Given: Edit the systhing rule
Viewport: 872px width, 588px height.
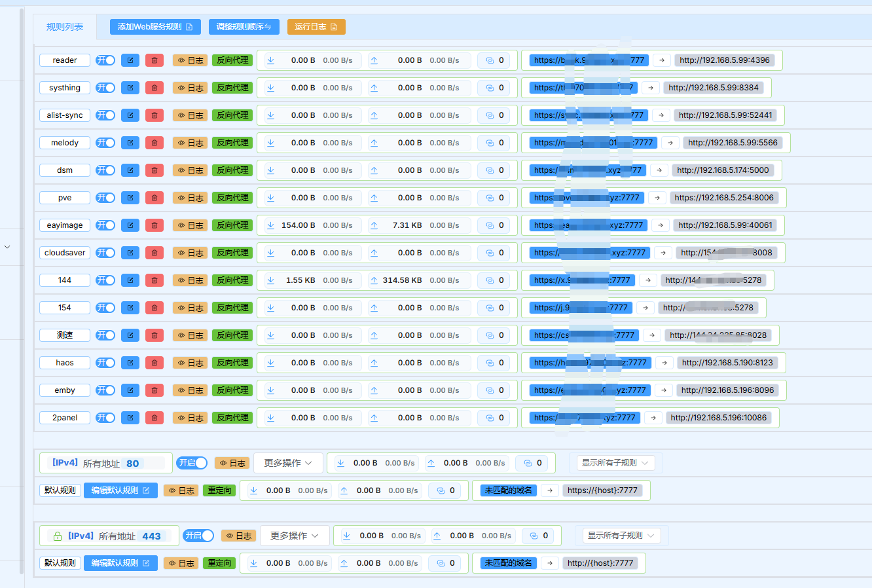Looking at the screenshot, I should tap(130, 88).
